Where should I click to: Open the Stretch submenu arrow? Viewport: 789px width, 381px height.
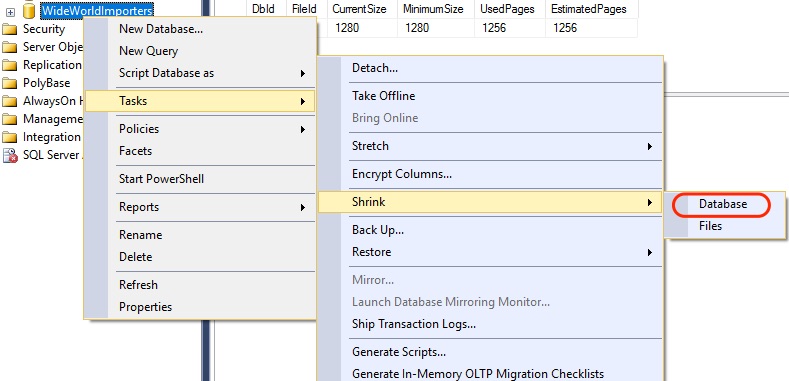click(x=650, y=146)
